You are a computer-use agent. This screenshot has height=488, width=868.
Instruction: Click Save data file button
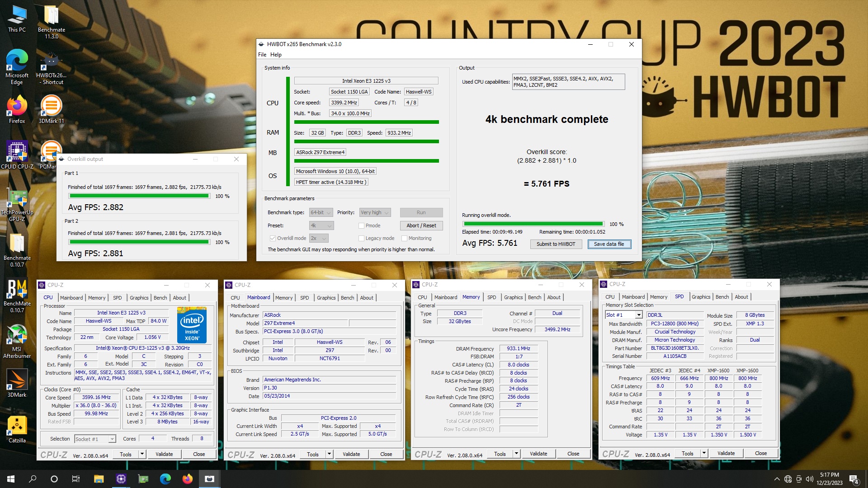(x=609, y=244)
